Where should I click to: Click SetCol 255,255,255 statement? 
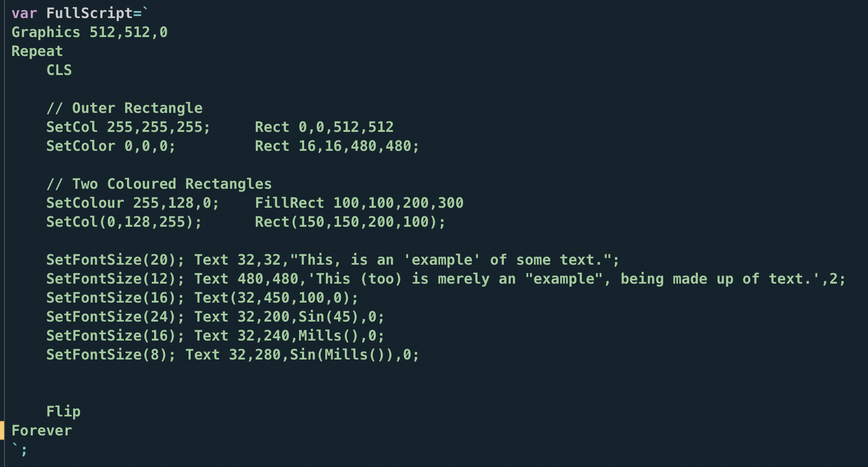128,127
